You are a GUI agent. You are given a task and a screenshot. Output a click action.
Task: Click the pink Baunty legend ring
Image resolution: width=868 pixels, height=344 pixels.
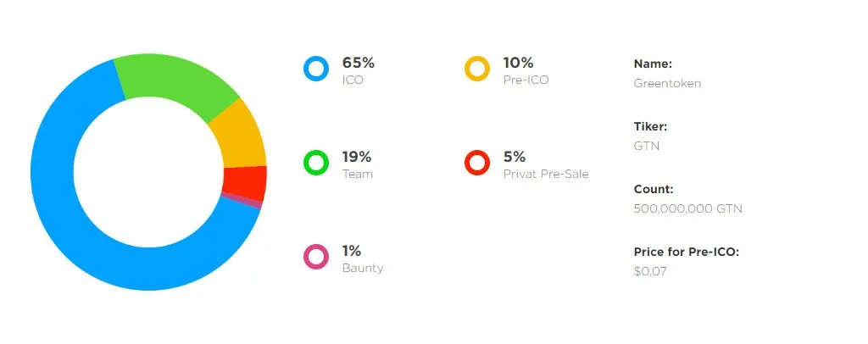pos(316,258)
